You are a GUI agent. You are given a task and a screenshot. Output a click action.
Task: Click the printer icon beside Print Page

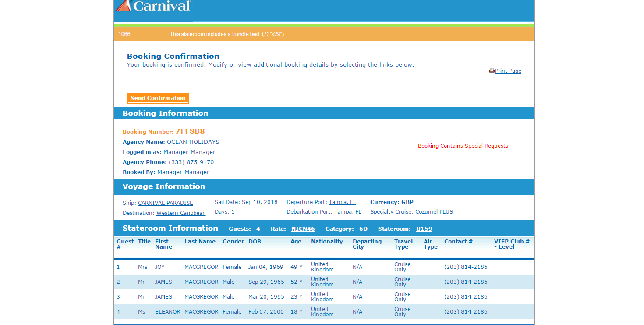pyautogui.click(x=492, y=70)
